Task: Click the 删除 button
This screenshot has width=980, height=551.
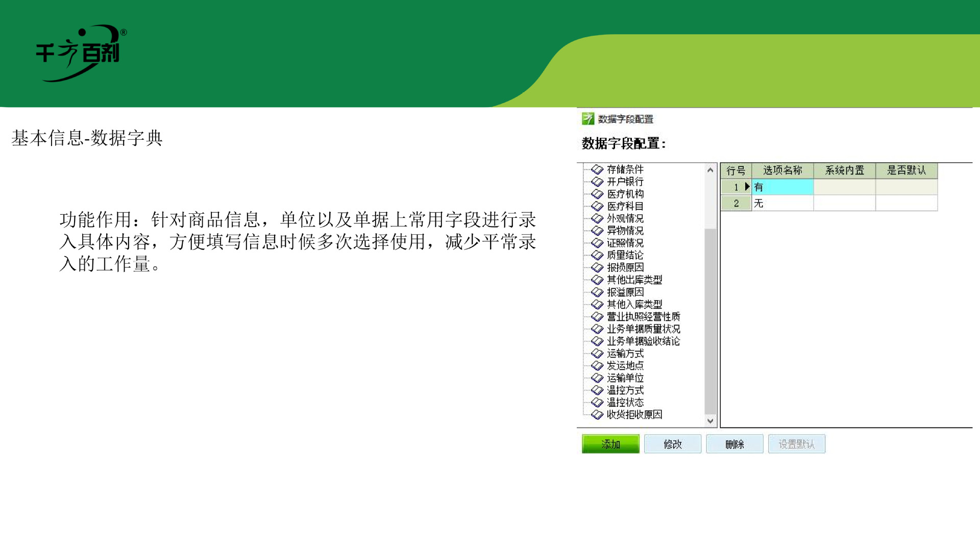Action: pos(734,444)
